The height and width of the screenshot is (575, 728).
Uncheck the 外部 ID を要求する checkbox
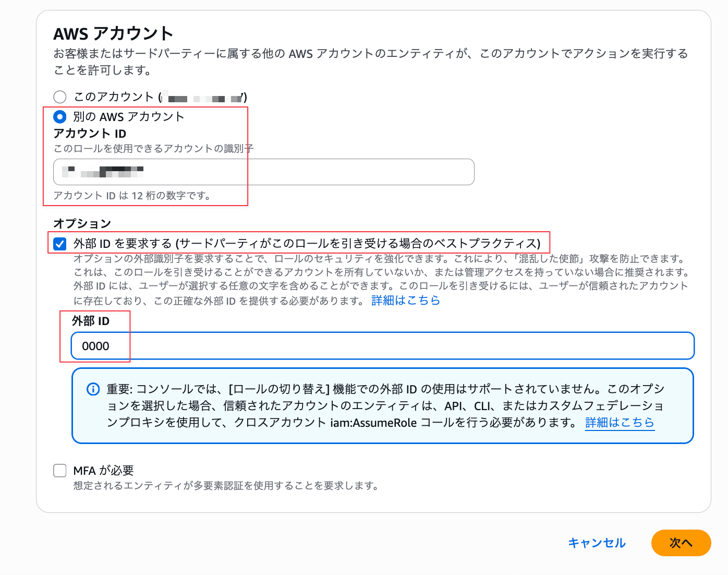pyautogui.click(x=60, y=244)
